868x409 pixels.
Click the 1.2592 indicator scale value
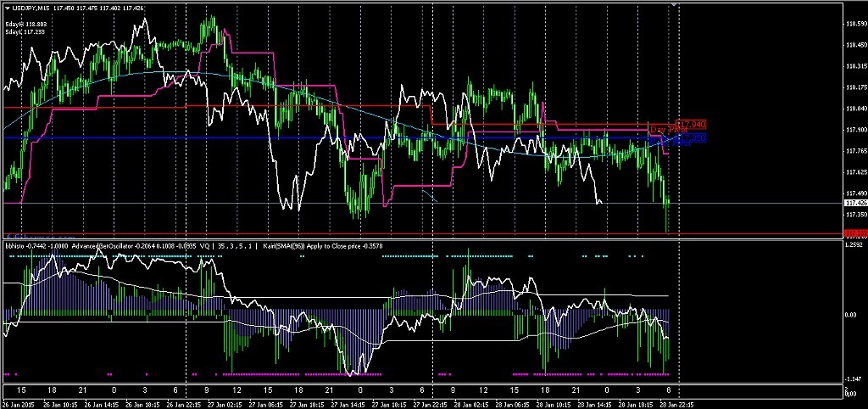pos(855,245)
